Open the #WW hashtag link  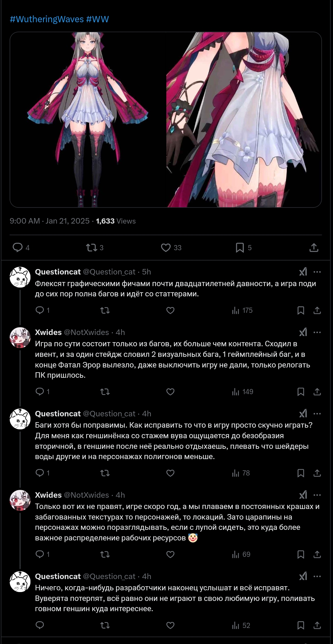tap(97, 19)
